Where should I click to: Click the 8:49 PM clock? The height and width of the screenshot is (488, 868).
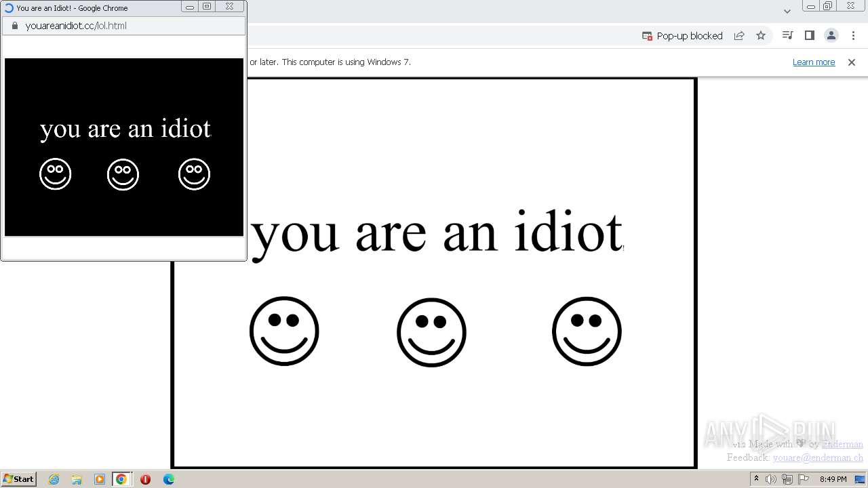point(833,479)
